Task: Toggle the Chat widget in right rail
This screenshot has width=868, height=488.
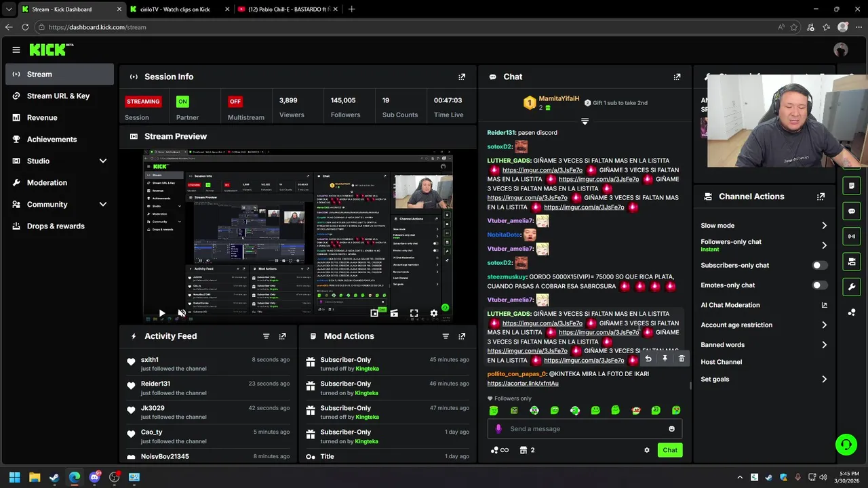Action: pyautogui.click(x=852, y=211)
